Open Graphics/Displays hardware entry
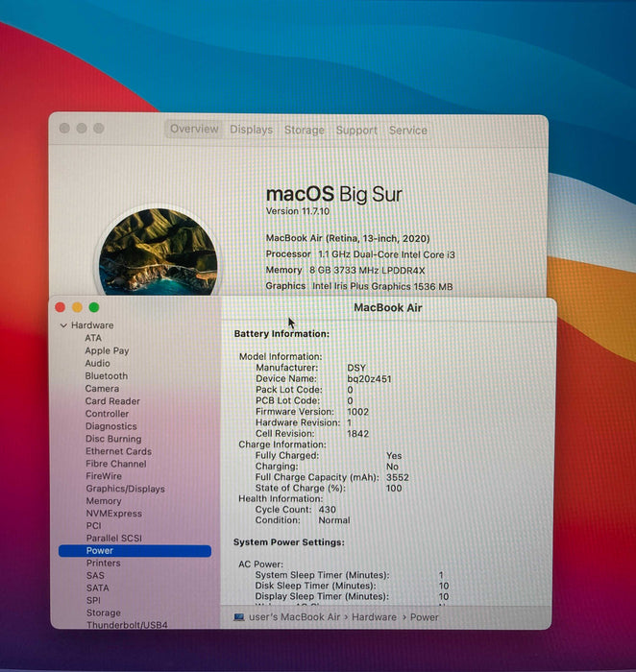This screenshot has width=636, height=672. pyautogui.click(x=125, y=489)
